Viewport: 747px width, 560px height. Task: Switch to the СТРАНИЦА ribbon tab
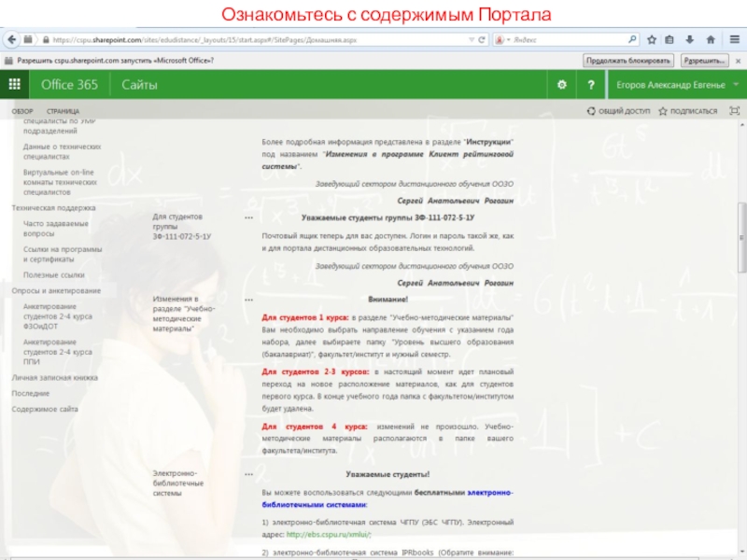coord(63,110)
